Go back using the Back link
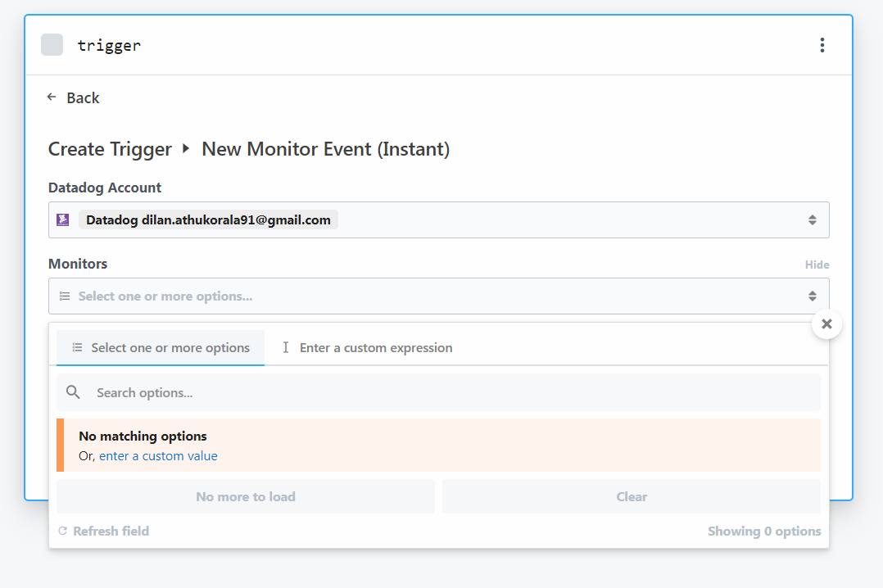This screenshot has height=588, width=883. 83,98
